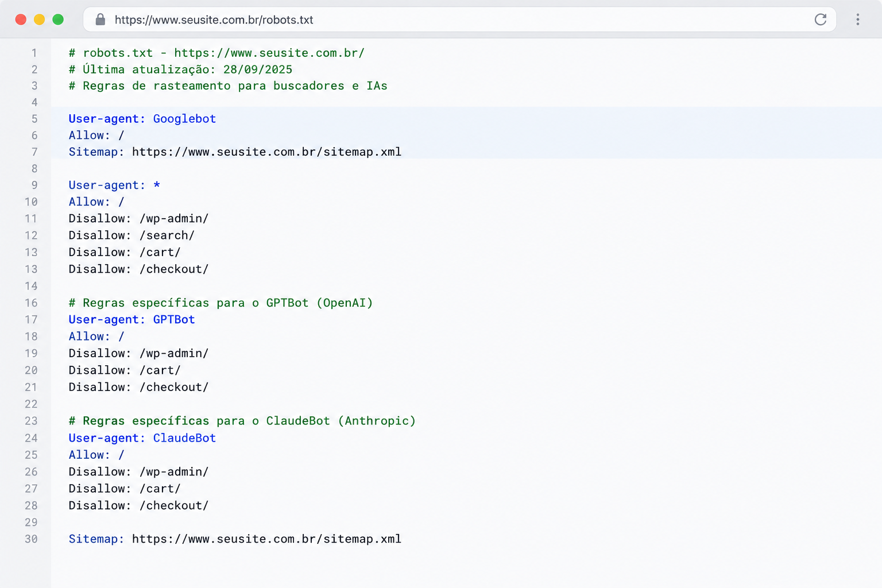
Task: Click the 'User-agent: GPTBot' line
Action: tap(132, 320)
